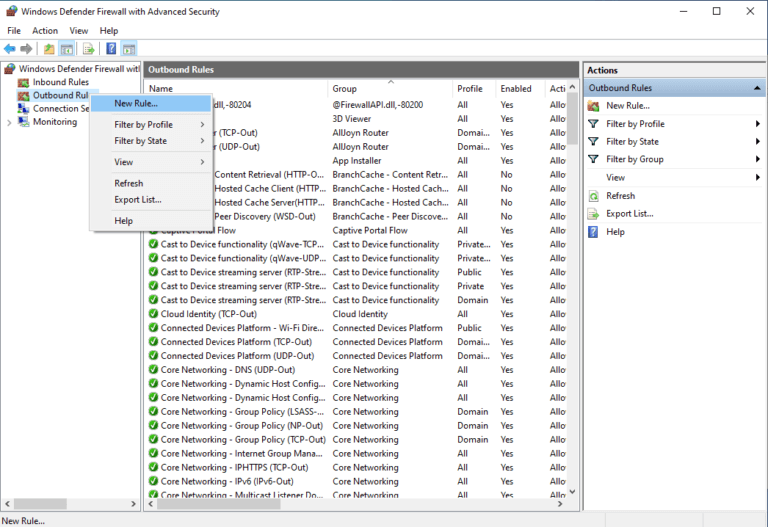
Task: Sort rules by the Name column header
Action: 237,89
